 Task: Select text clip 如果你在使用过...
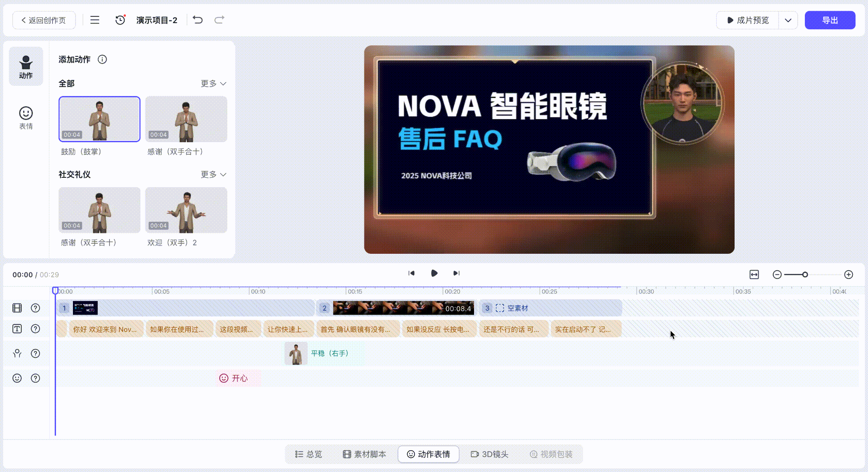pyautogui.click(x=179, y=329)
